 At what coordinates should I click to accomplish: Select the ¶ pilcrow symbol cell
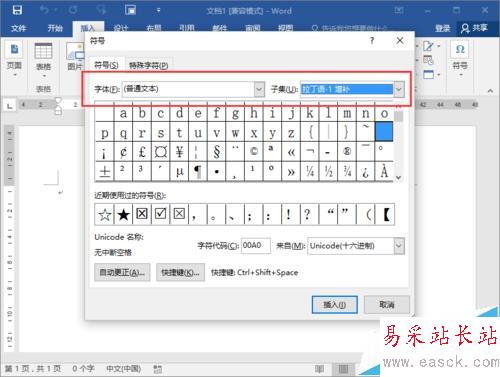(x=198, y=171)
